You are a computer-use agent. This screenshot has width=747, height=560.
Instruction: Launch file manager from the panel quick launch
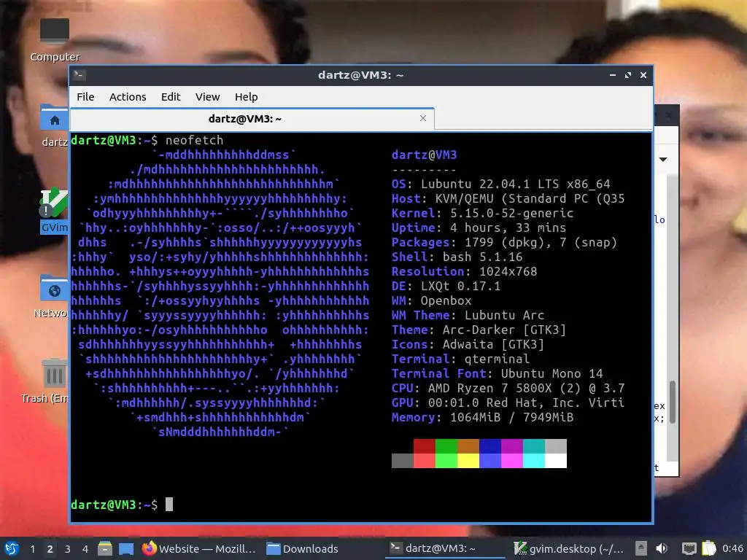pos(105,548)
